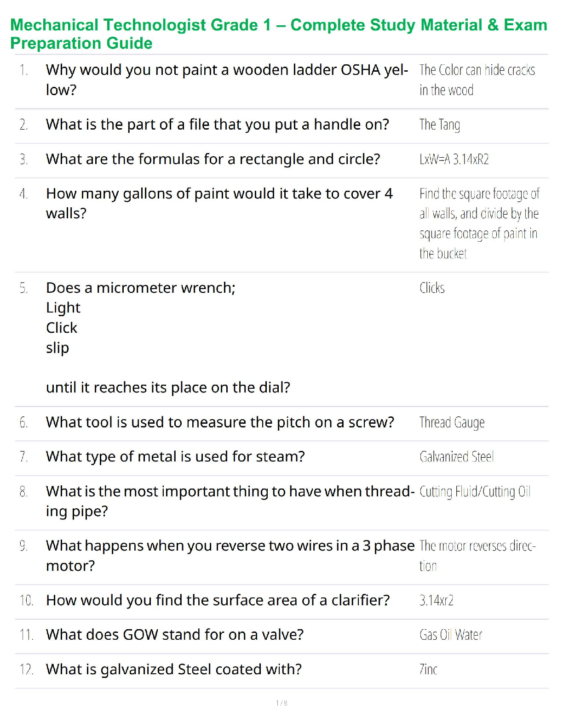Click the question about metal used for steam
The height and width of the screenshot is (728, 563).
(175, 456)
